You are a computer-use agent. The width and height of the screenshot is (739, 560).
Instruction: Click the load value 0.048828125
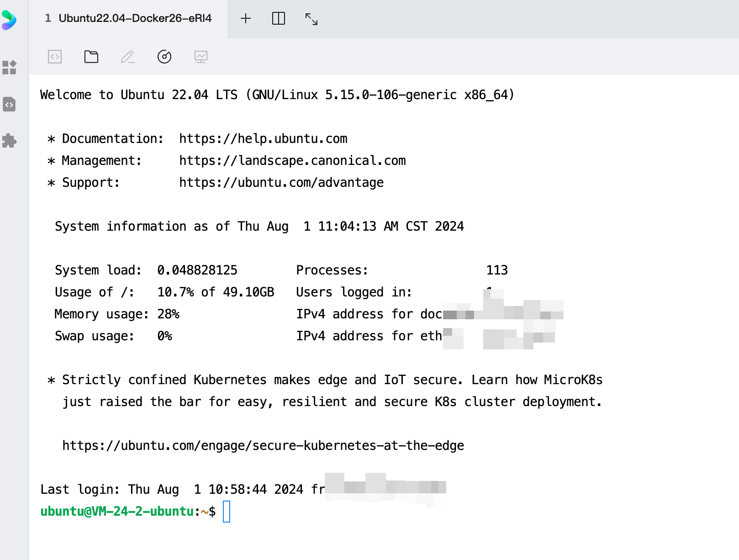coord(197,270)
